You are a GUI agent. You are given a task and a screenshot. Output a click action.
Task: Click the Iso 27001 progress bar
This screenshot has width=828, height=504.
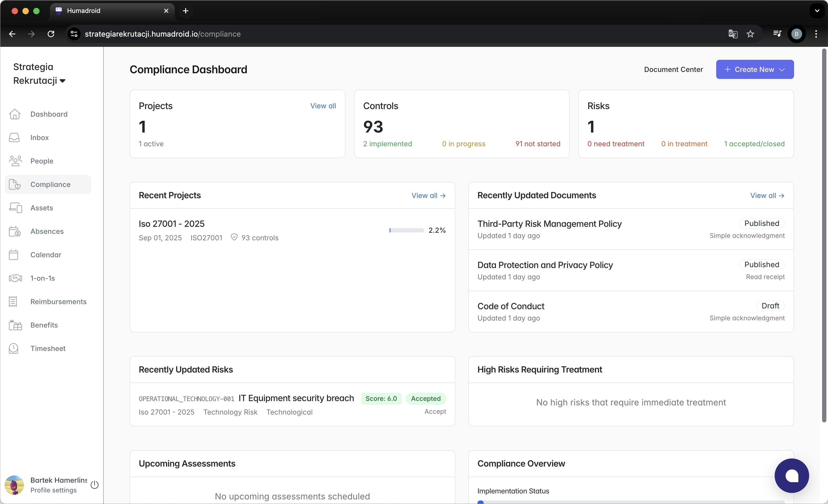coord(406,231)
